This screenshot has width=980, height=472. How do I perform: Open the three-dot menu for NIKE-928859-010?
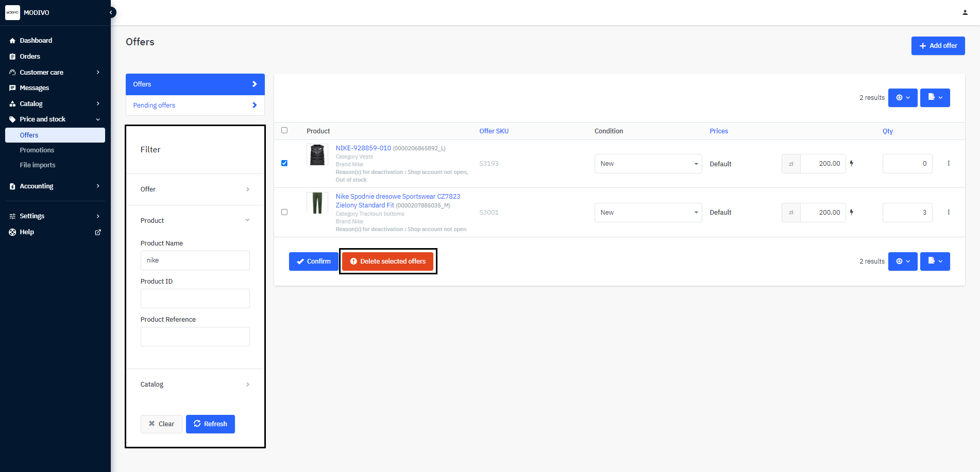click(948, 163)
